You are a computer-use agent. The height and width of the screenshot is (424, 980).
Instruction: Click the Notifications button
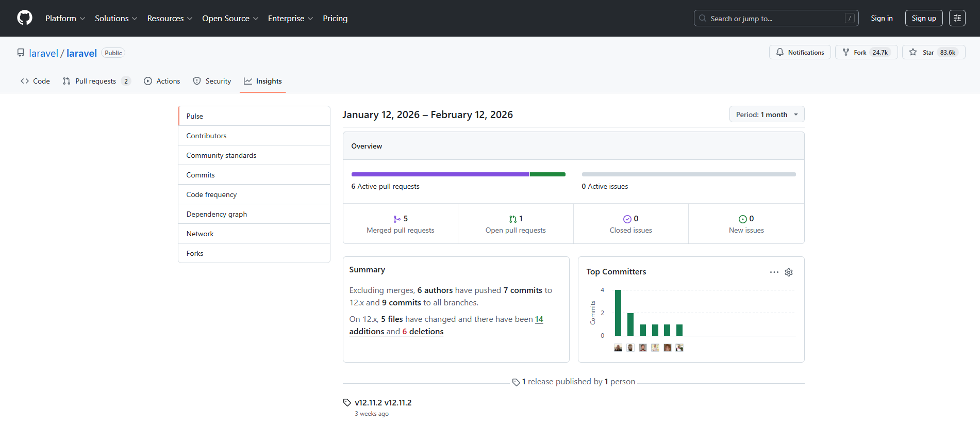pyautogui.click(x=800, y=52)
